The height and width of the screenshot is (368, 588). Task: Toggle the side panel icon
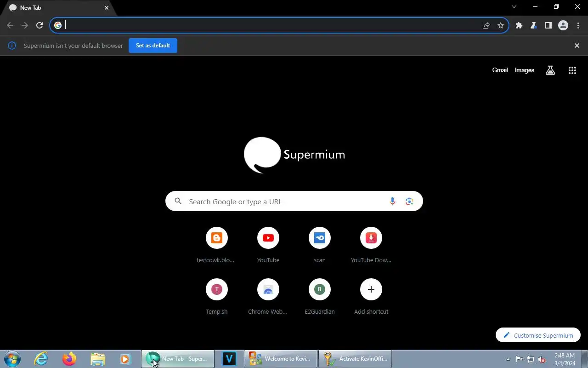(548, 25)
